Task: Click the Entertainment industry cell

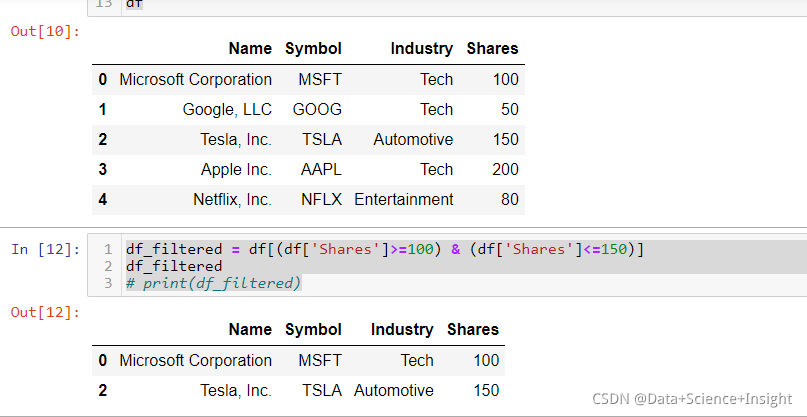Action: tap(403, 199)
